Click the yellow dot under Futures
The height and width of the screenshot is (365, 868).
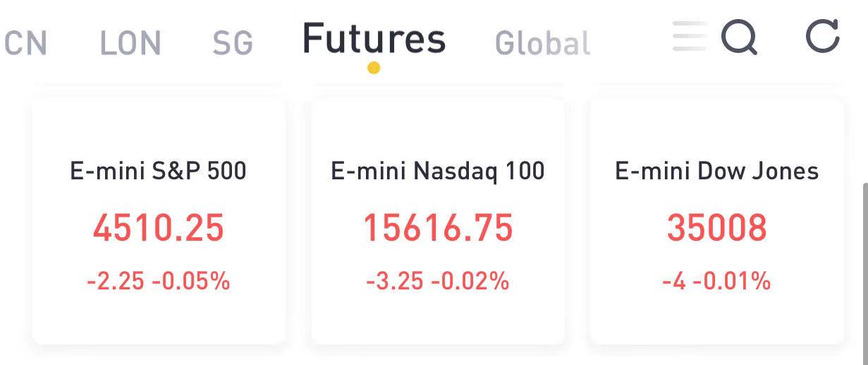click(374, 68)
